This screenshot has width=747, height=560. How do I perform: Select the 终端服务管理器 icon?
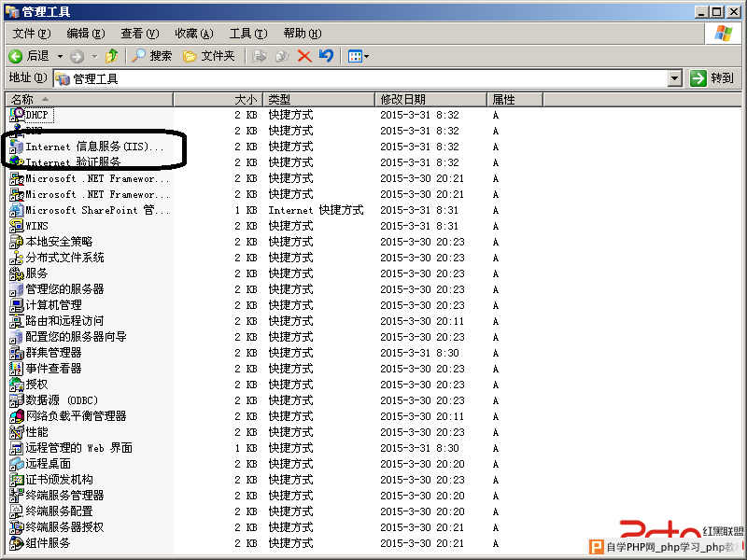coord(17,496)
